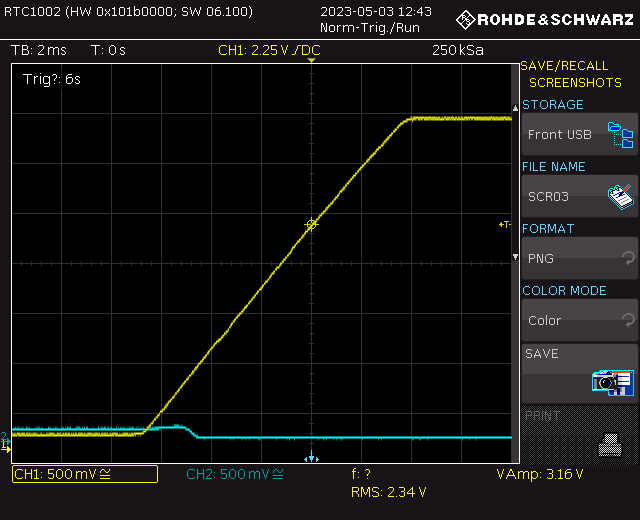The width and height of the screenshot is (640, 520).
Task: Select the CH2 500 mV channel label
Action: pyautogui.click(x=235, y=474)
